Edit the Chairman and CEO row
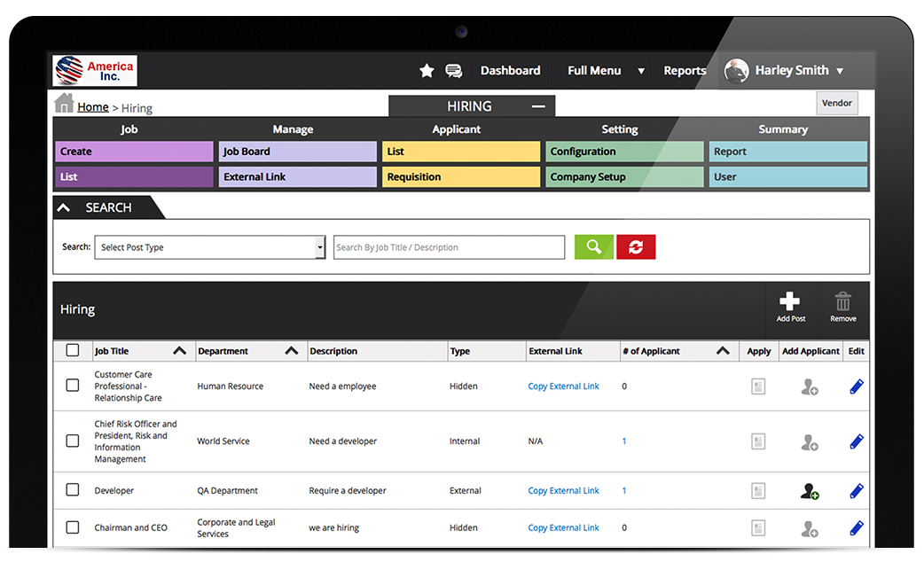Viewport: 924px width, 562px height. (x=857, y=527)
